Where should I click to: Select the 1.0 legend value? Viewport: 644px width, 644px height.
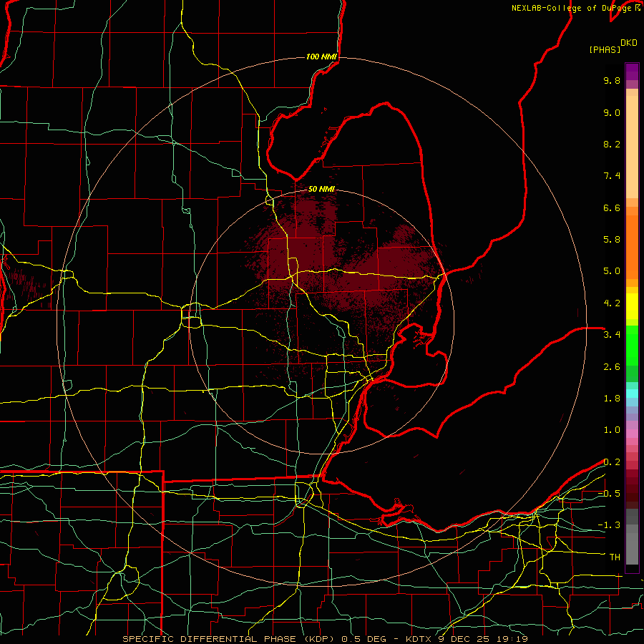(x=612, y=430)
